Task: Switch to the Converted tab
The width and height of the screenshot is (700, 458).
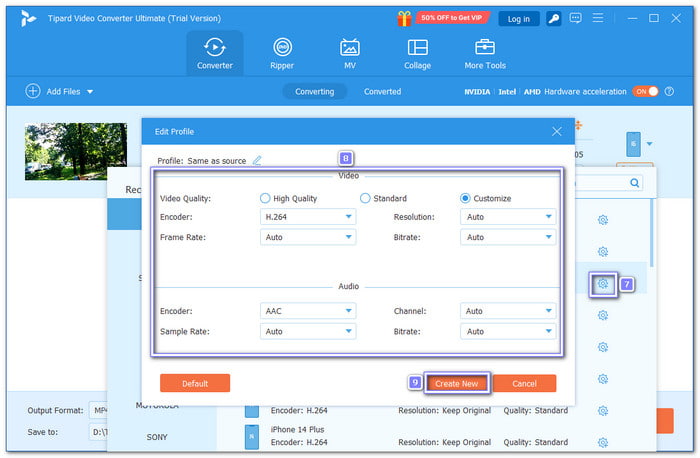Action: 382,91
